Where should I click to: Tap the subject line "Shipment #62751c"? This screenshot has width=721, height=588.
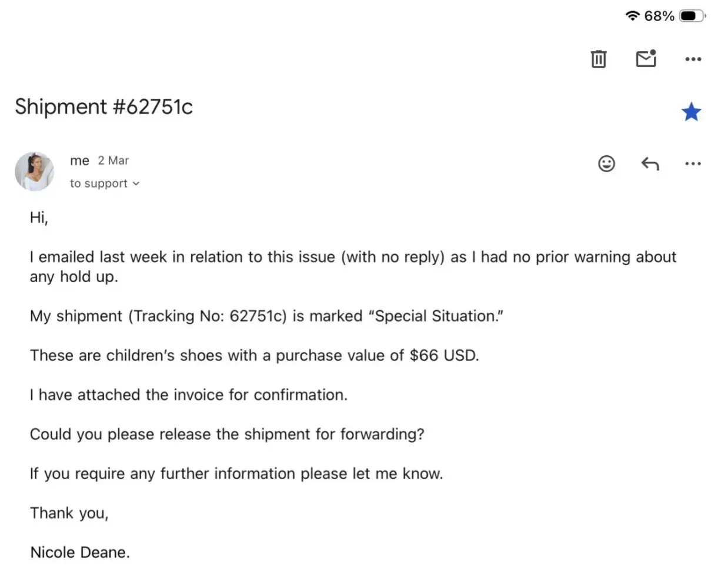tap(104, 107)
